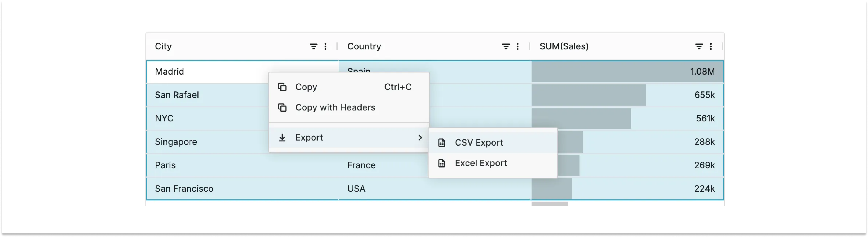This screenshot has width=868, height=237.
Task: Expand the Export submenu chevron
Action: (420, 138)
